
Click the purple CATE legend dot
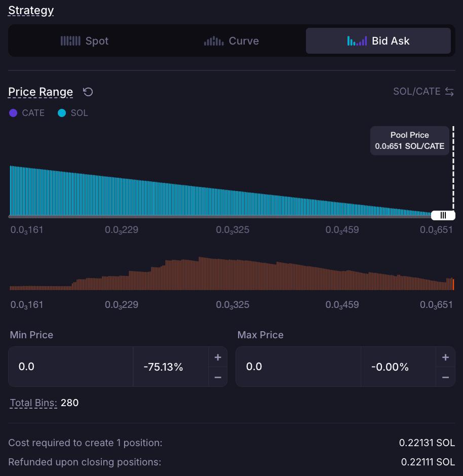click(x=13, y=113)
